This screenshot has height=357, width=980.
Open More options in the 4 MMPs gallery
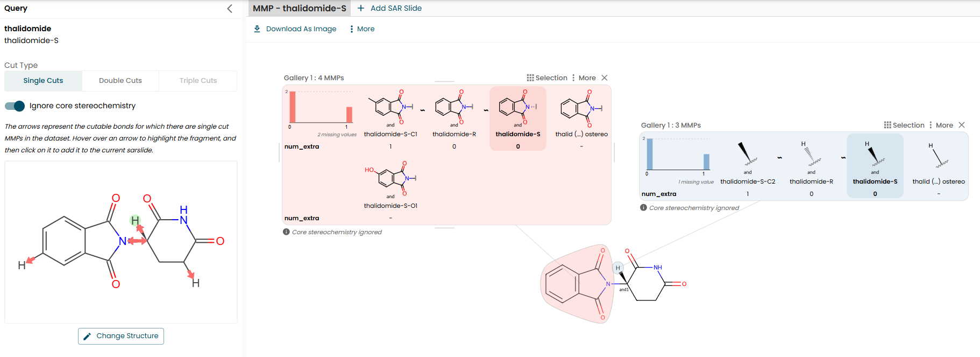(584, 78)
